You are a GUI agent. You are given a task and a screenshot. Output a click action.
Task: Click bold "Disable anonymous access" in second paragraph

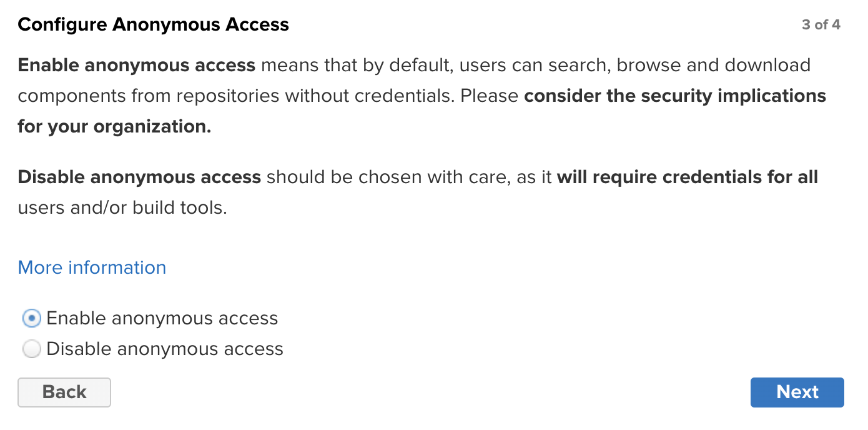139,177
